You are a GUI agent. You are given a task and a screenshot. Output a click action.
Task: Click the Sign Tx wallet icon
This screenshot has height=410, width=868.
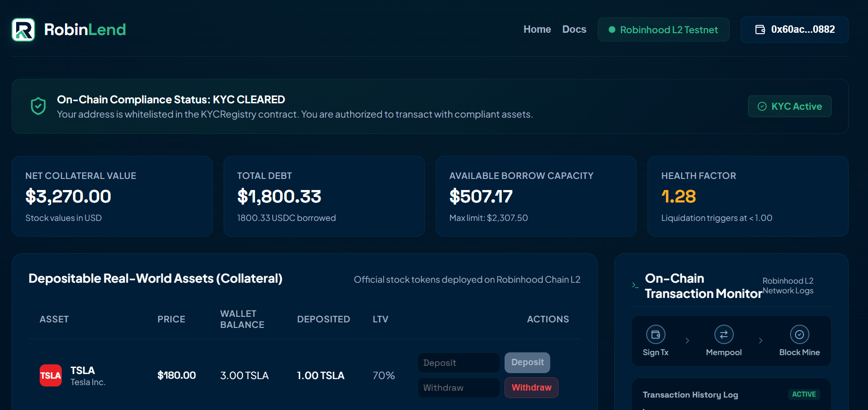point(655,334)
